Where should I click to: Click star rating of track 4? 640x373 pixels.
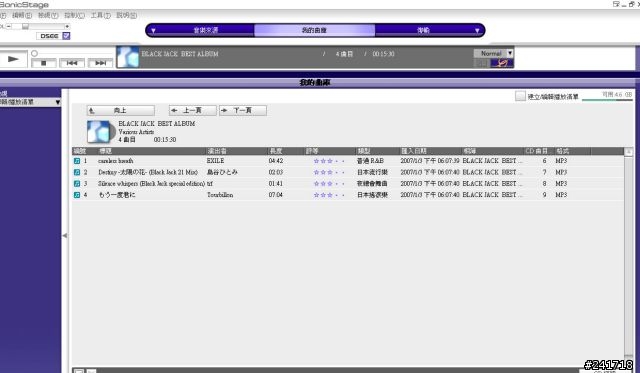pyautogui.click(x=329, y=195)
